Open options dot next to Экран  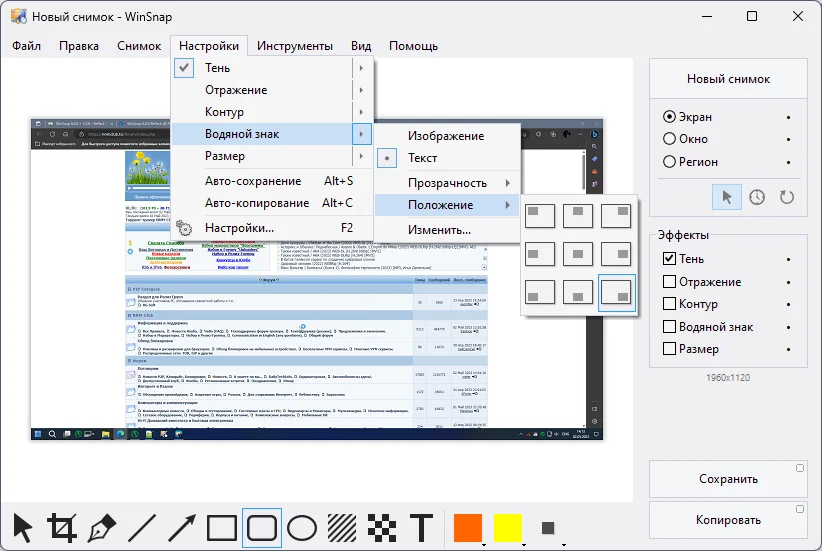tap(788, 117)
